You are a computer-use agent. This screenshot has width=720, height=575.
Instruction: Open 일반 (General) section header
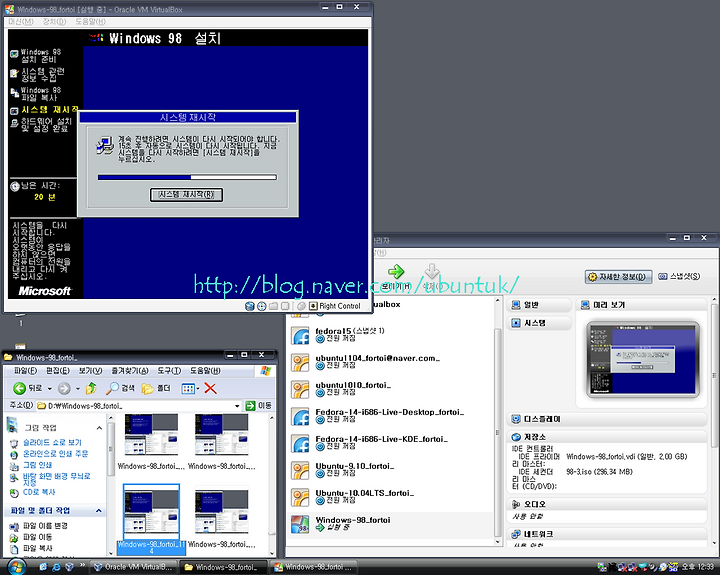click(539, 305)
